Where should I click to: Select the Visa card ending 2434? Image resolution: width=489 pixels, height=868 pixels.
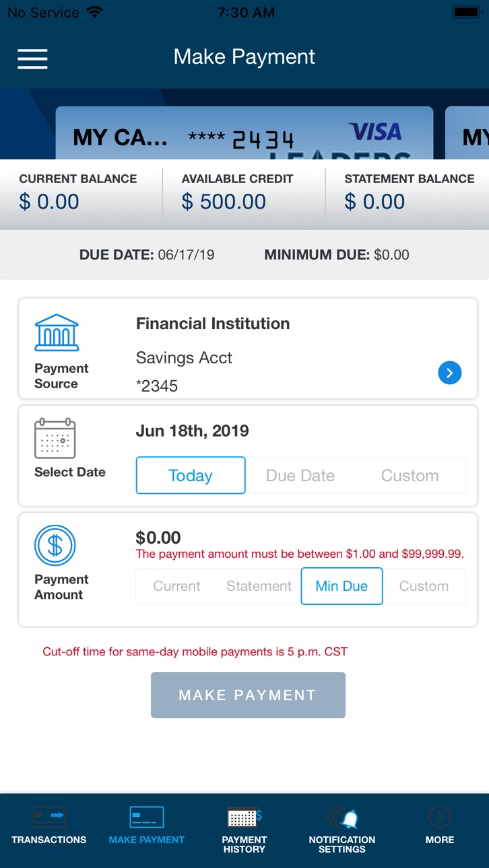[x=244, y=133]
